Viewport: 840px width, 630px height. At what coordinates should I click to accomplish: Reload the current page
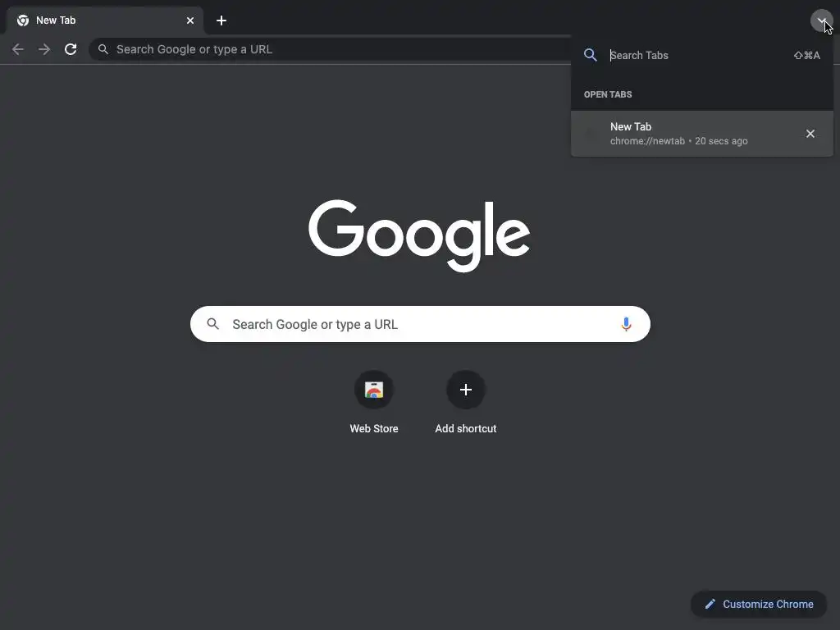pyautogui.click(x=71, y=49)
